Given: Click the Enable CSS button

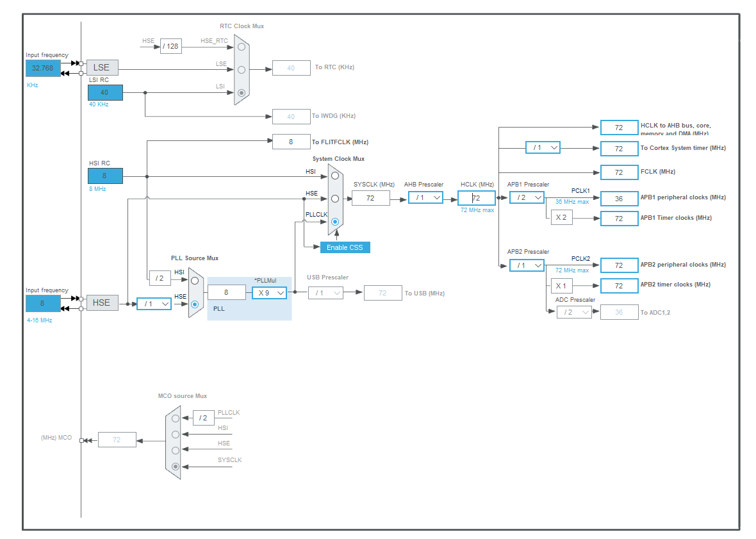Looking at the screenshot, I should (x=345, y=247).
